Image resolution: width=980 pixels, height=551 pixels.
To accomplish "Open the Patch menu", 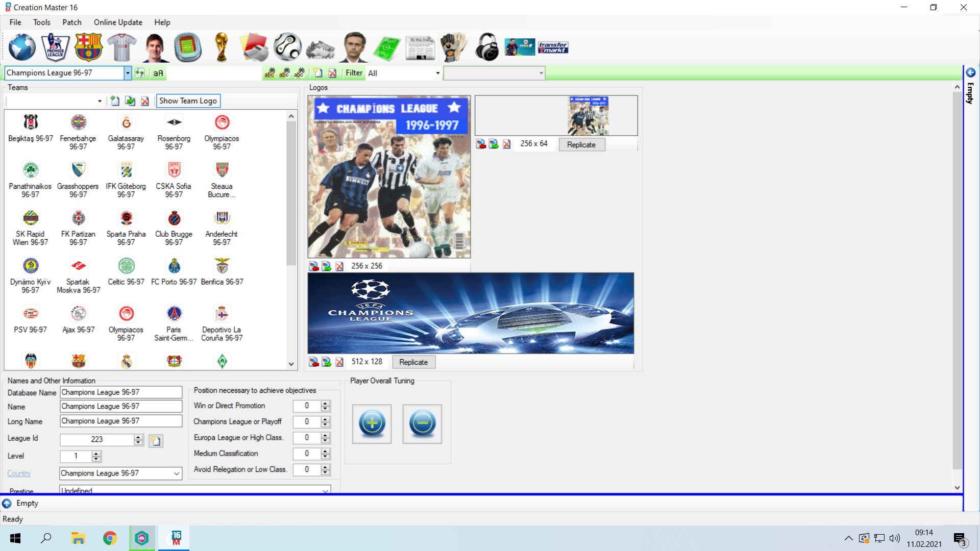I will pyautogui.click(x=72, y=22).
